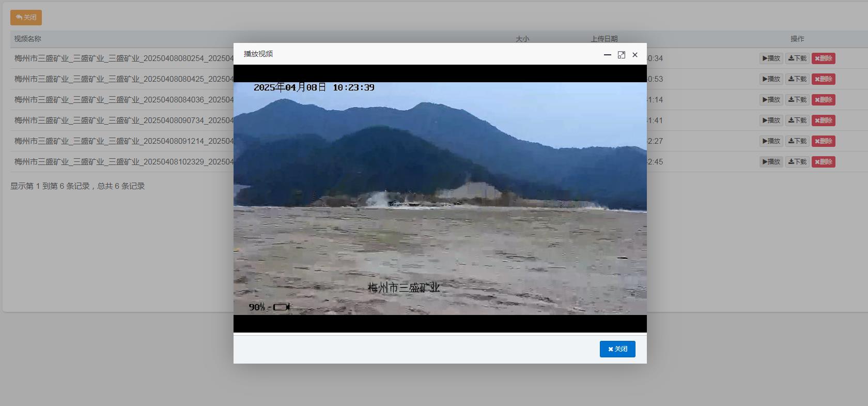Download the 20250408084036 video file
Screen dimensions: 868x406
797,100
